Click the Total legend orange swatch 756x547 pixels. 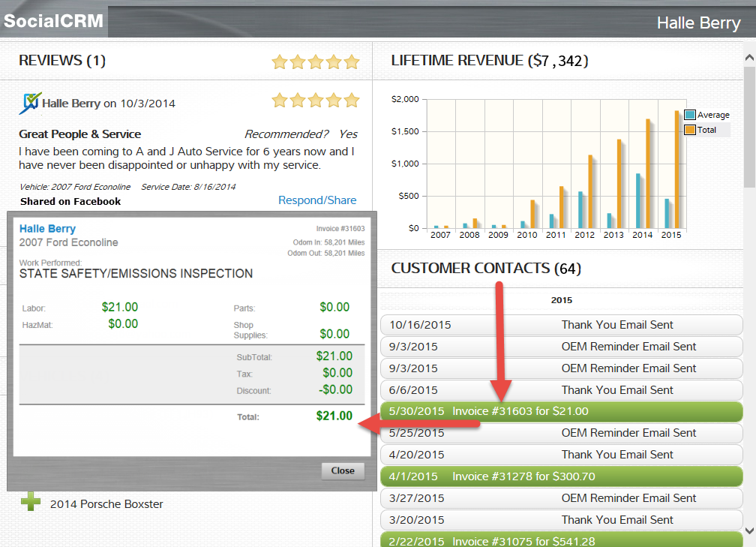[689, 130]
